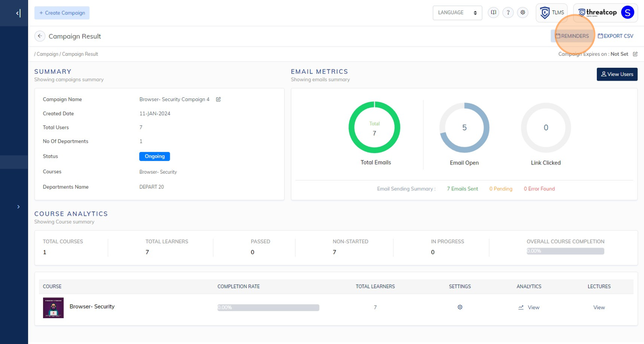Click the REMINDERS button
The image size is (644, 344).
(x=572, y=36)
